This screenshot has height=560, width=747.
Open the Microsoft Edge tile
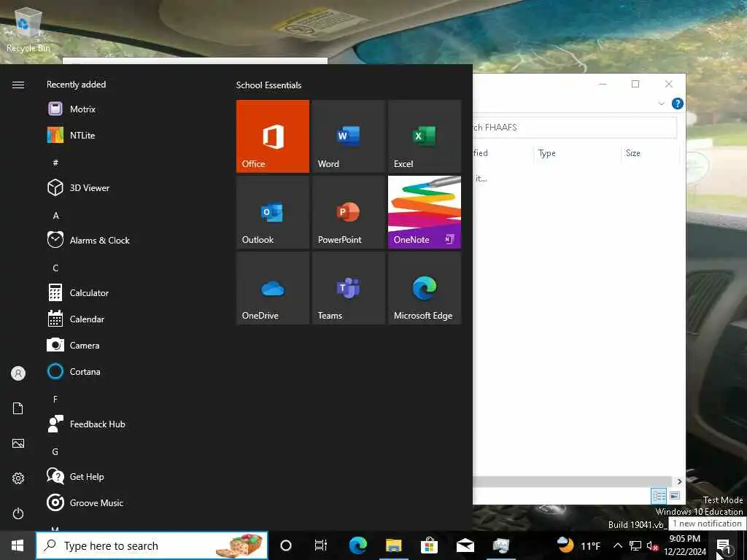(x=425, y=288)
